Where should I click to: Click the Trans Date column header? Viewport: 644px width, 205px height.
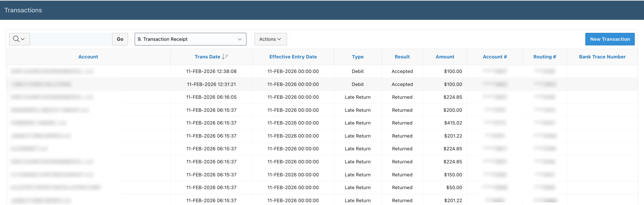coord(207,57)
